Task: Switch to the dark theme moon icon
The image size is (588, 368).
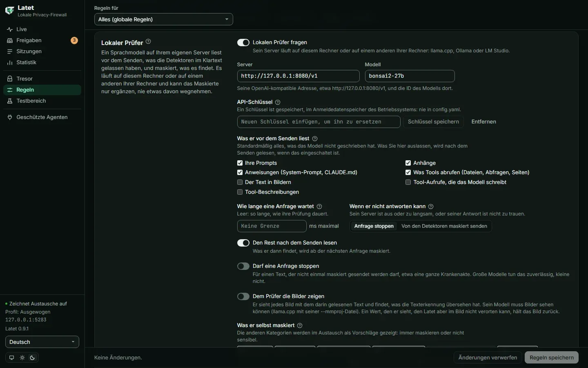Action: coord(33,358)
